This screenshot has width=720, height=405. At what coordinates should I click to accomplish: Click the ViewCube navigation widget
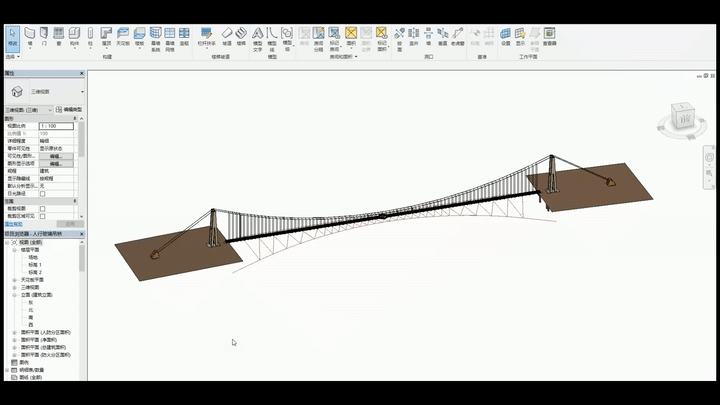pos(684,119)
